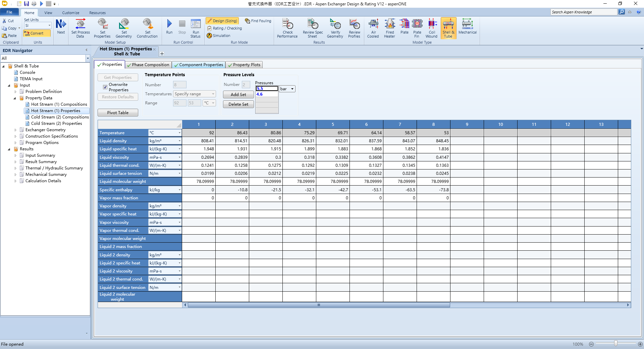Select Shell & Tube model type
Screen dimensions: 644x349
click(448, 28)
